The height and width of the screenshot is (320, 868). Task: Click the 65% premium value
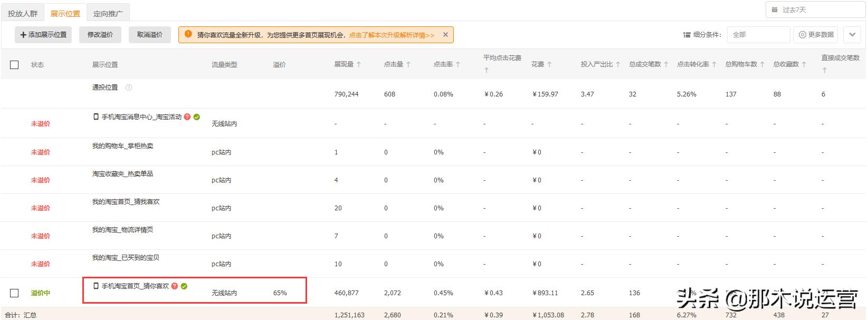point(280,293)
